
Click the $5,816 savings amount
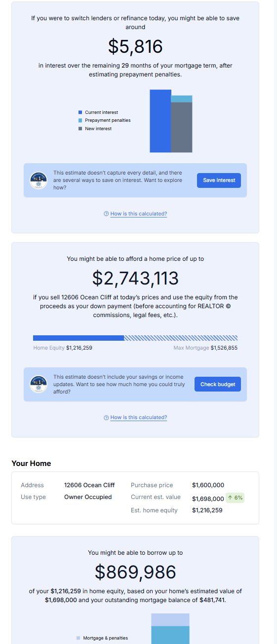click(135, 46)
